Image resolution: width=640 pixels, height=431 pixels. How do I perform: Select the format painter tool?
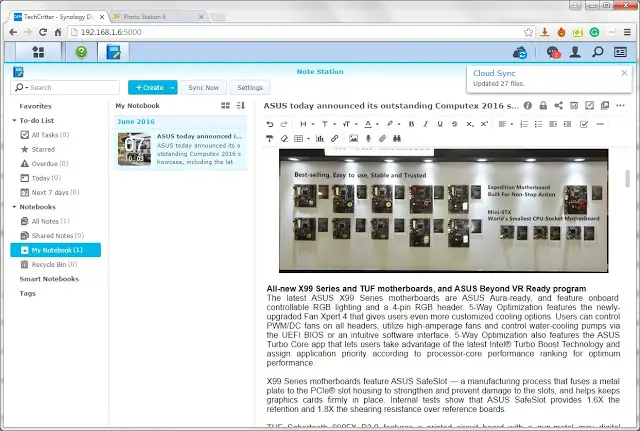[x=270, y=139]
